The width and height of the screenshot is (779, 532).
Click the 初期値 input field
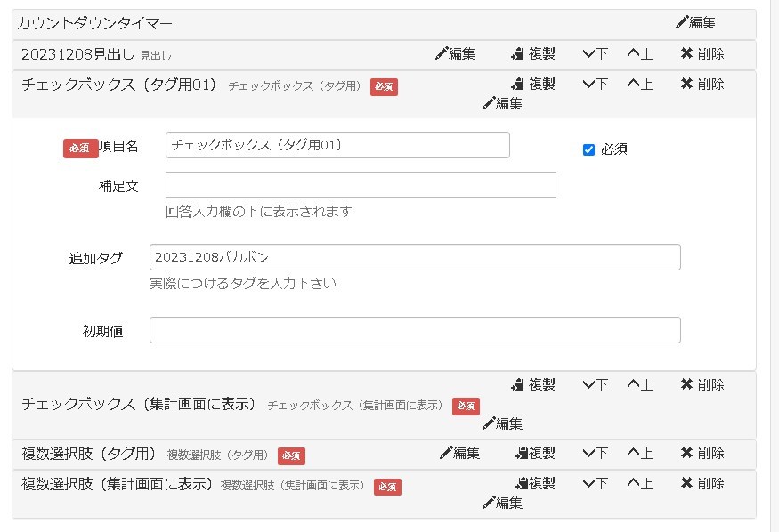[415, 330]
